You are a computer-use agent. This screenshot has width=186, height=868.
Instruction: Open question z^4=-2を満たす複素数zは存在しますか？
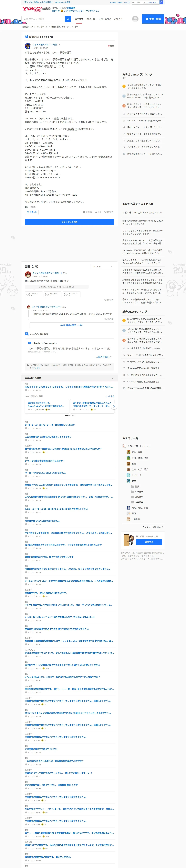(x=45, y=461)
